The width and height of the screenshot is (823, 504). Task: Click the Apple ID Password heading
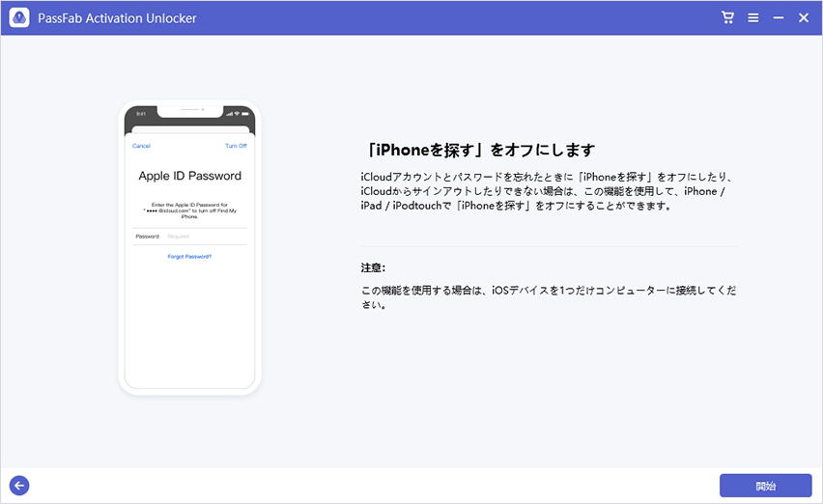pyautogui.click(x=190, y=176)
